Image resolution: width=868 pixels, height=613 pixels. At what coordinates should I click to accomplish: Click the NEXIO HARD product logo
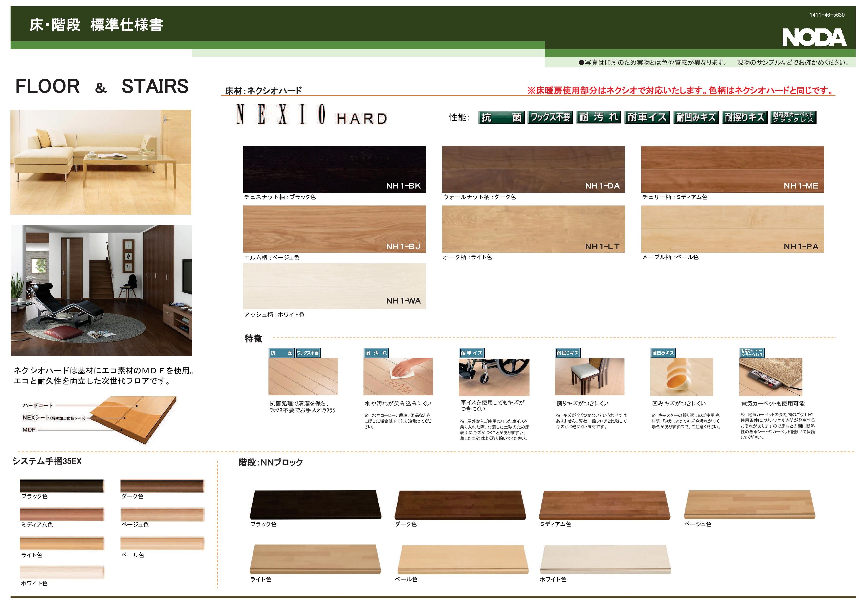[312, 114]
